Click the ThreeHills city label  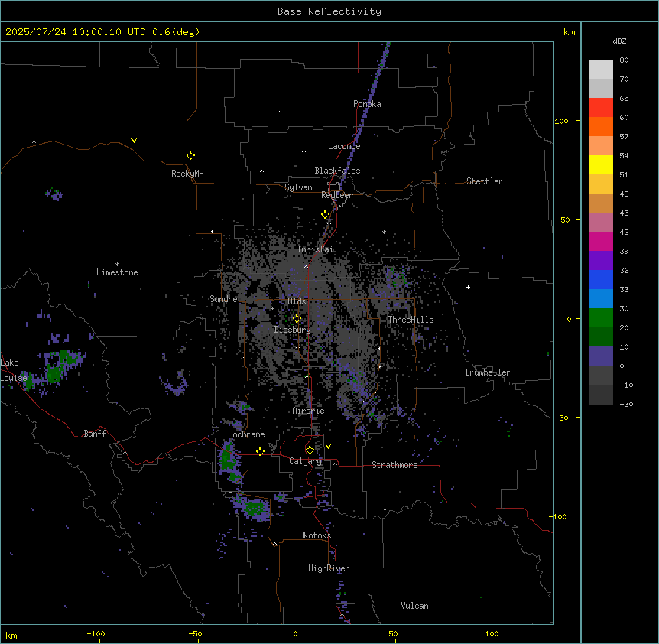pyautogui.click(x=411, y=320)
